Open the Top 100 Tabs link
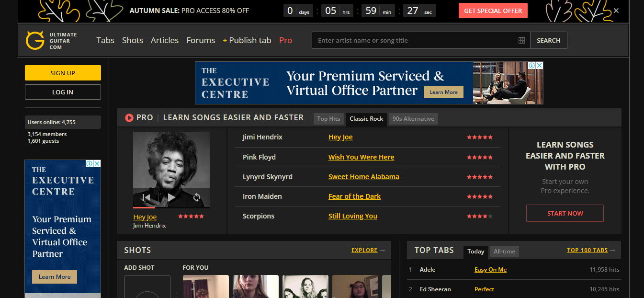 [x=588, y=250]
